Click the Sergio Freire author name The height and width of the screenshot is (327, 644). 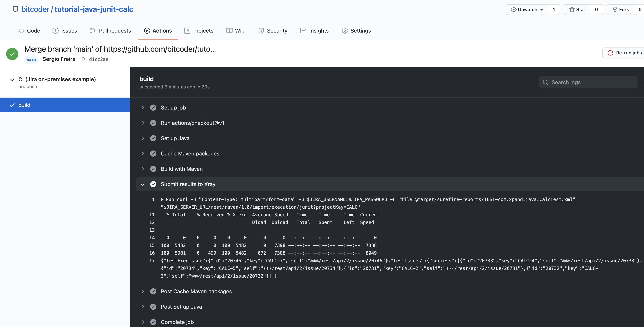(x=59, y=59)
